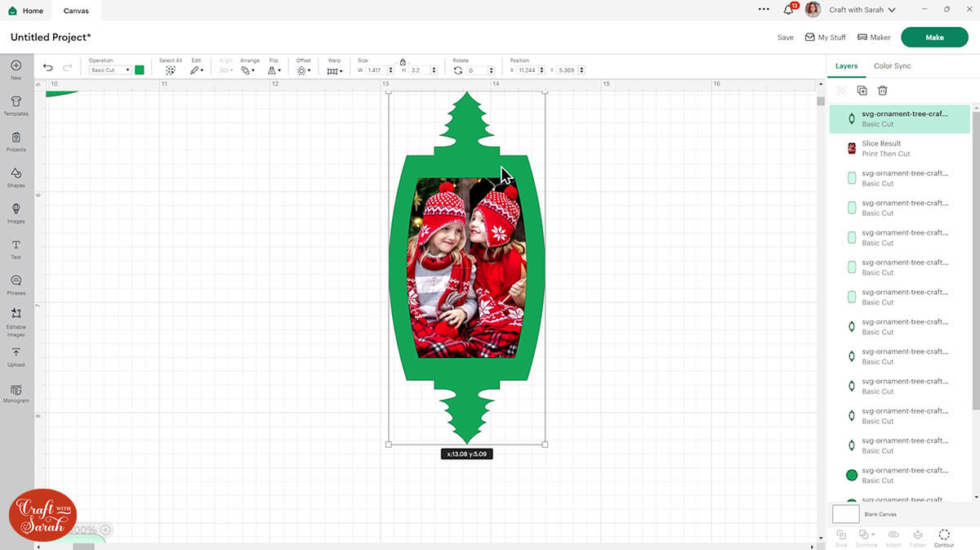Click the Cricut home logo icon

[x=12, y=11]
